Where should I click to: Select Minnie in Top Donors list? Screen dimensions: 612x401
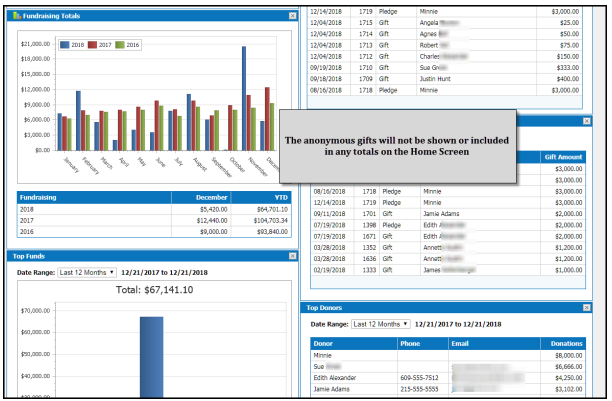coord(448,355)
